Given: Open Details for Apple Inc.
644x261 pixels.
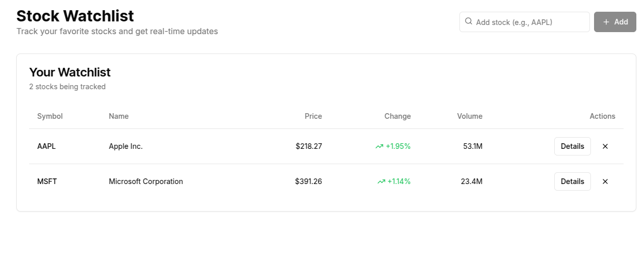Looking at the screenshot, I should pos(572,146).
